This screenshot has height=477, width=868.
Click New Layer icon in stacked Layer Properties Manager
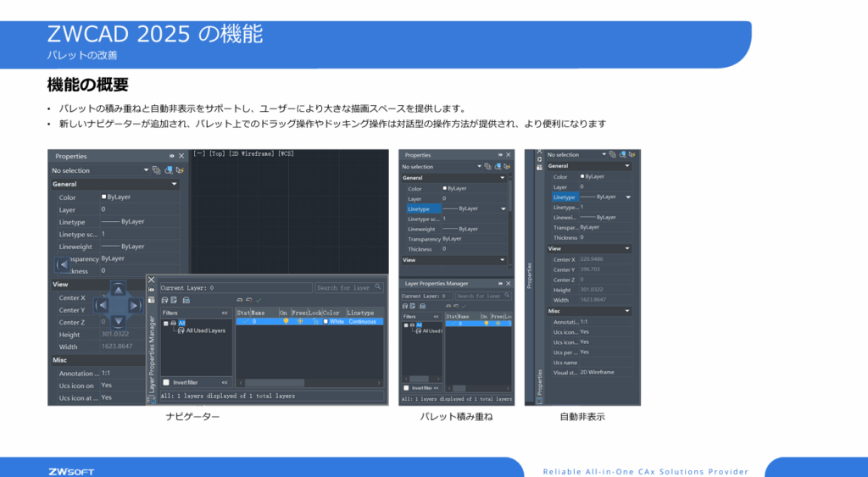pyautogui.click(x=448, y=306)
